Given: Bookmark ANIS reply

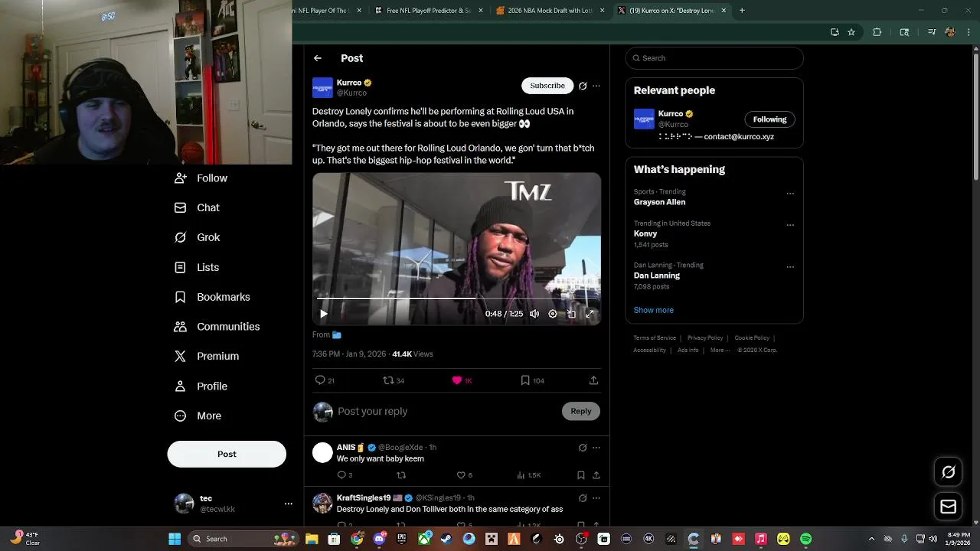Looking at the screenshot, I should 581,475.
